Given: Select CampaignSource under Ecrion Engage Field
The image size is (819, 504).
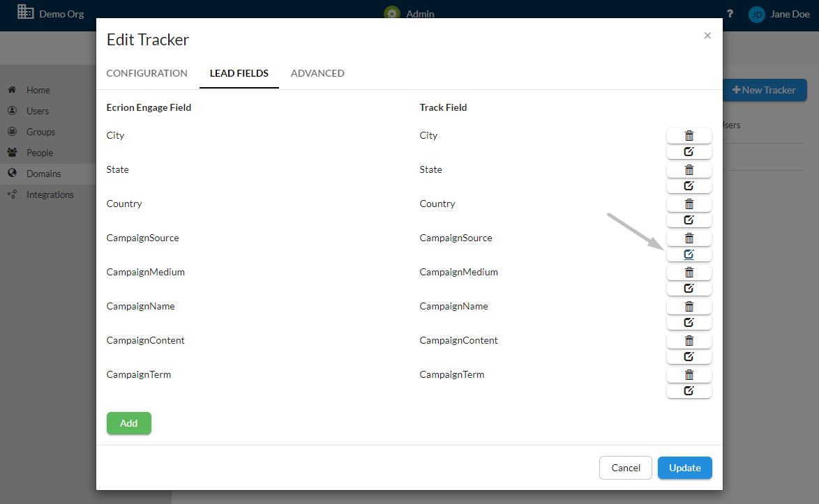Looking at the screenshot, I should click(142, 238).
